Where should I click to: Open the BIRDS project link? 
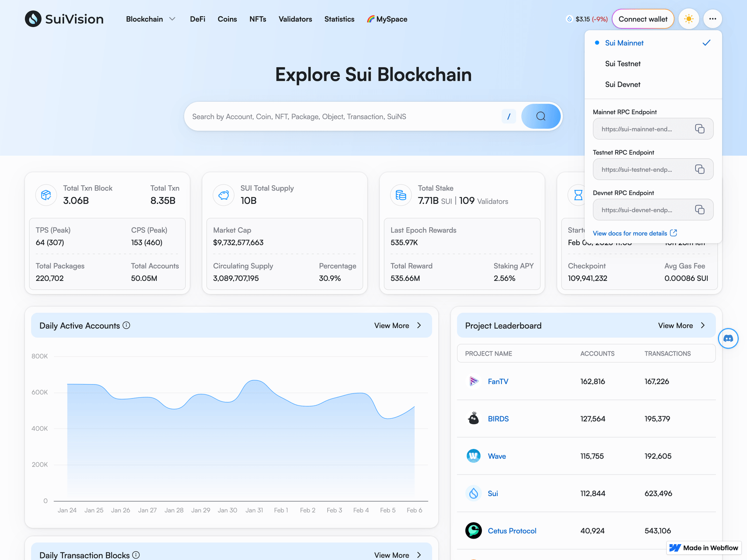tap(498, 419)
